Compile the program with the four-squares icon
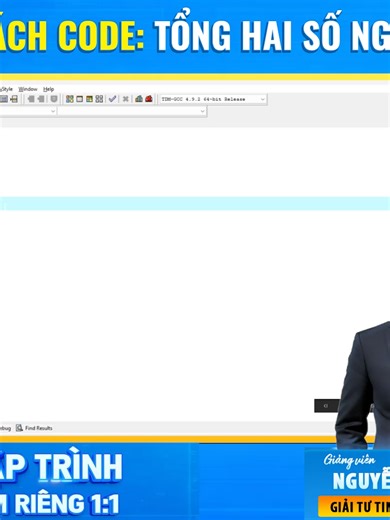 tap(70, 99)
